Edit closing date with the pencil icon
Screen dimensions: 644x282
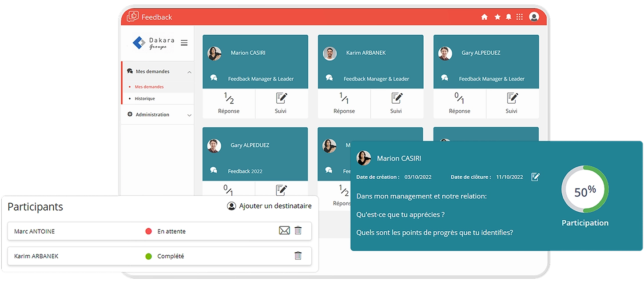coord(536,177)
